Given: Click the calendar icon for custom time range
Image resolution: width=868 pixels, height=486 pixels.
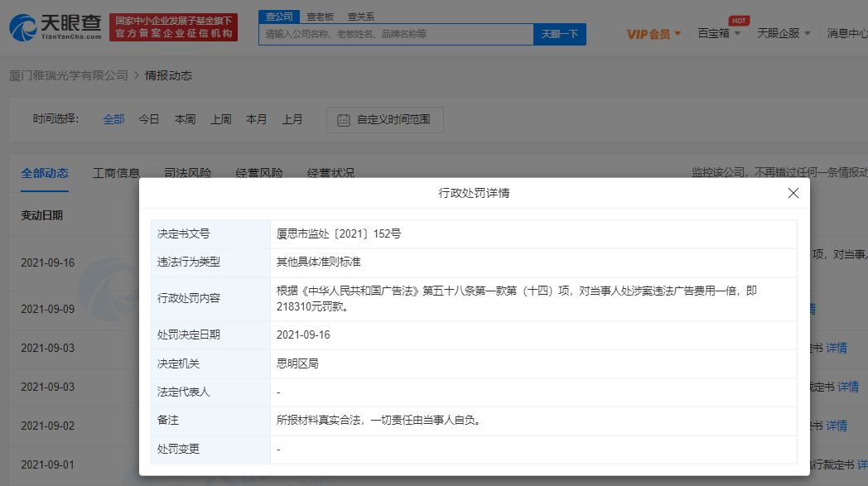Looking at the screenshot, I should (x=343, y=120).
